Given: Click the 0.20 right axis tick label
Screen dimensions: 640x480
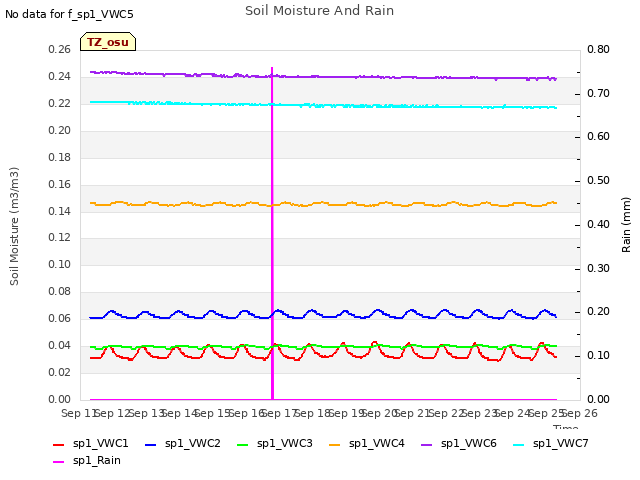Looking at the screenshot, I should (x=598, y=311).
